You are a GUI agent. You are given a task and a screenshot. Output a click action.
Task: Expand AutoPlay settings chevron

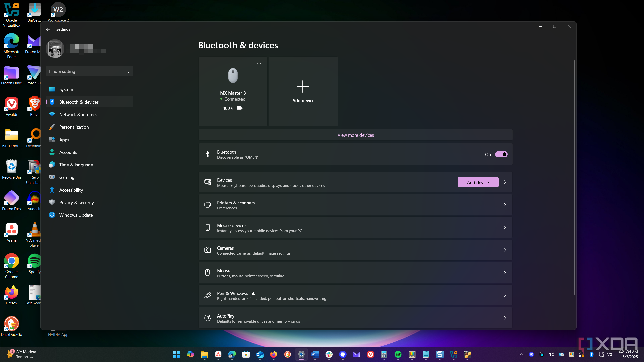click(x=505, y=318)
